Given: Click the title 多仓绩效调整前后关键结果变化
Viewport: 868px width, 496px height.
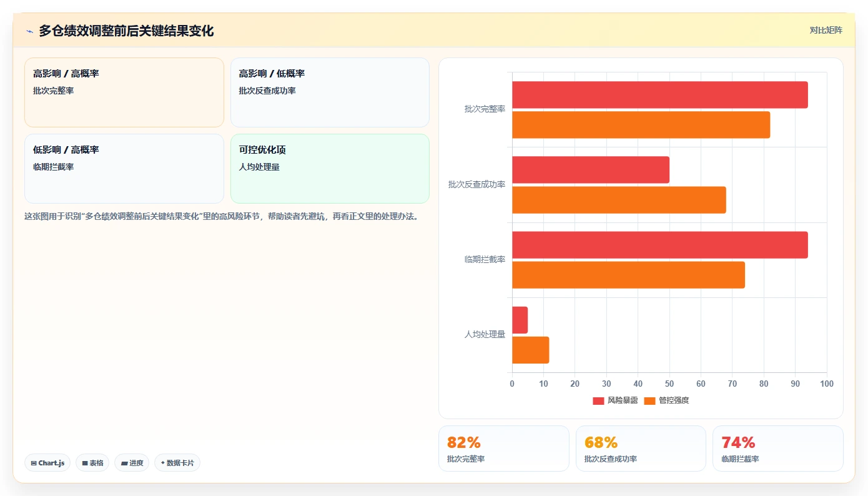Looking at the screenshot, I should pyautogui.click(x=126, y=31).
